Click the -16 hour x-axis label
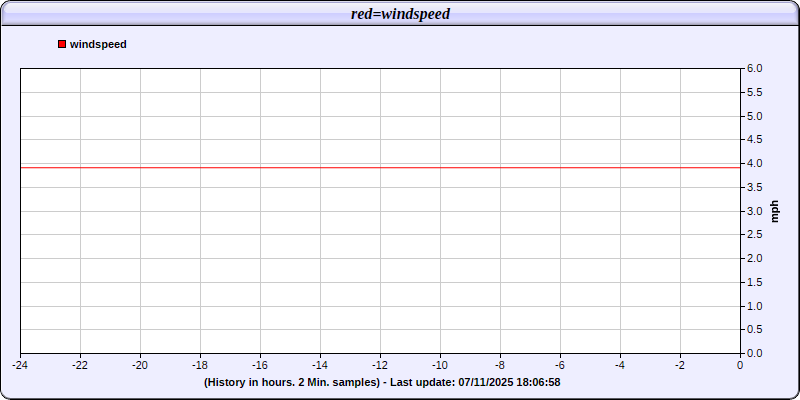 [260, 366]
